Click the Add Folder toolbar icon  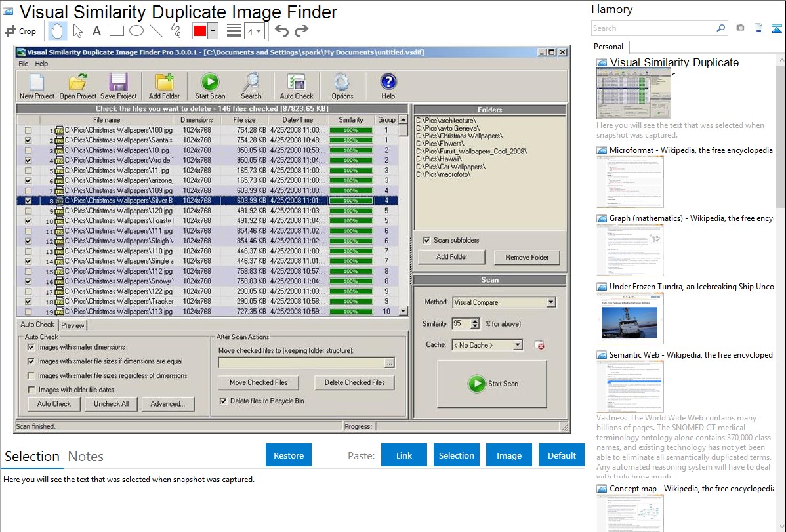pyautogui.click(x=164, y=86)
